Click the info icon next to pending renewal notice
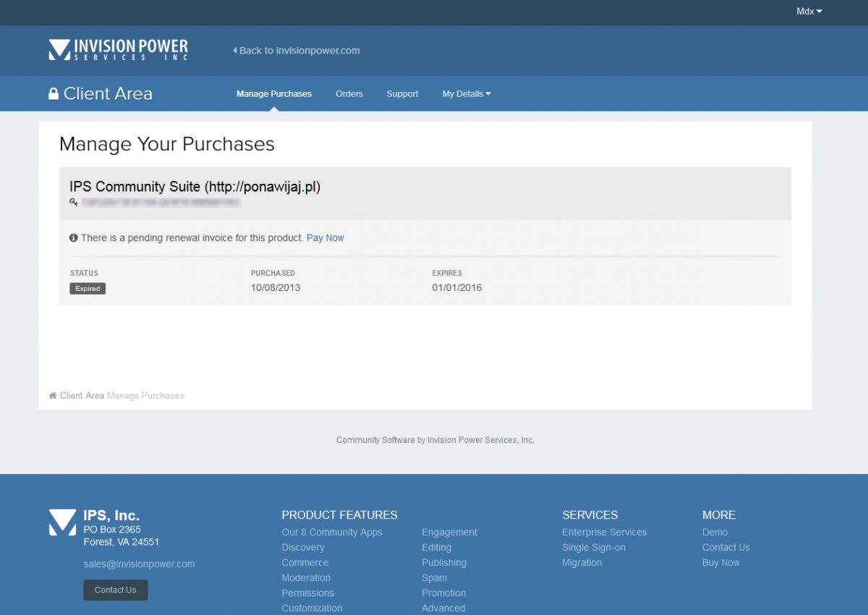 [74, 237]
